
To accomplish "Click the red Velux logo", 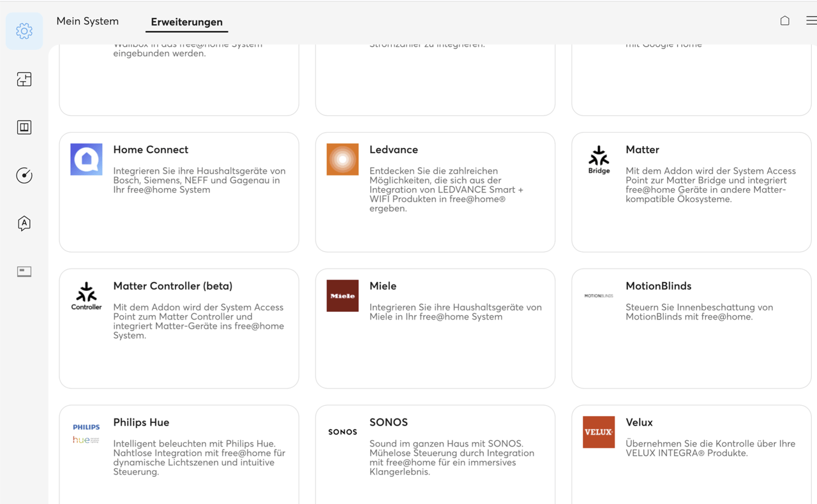I will 599,432.
